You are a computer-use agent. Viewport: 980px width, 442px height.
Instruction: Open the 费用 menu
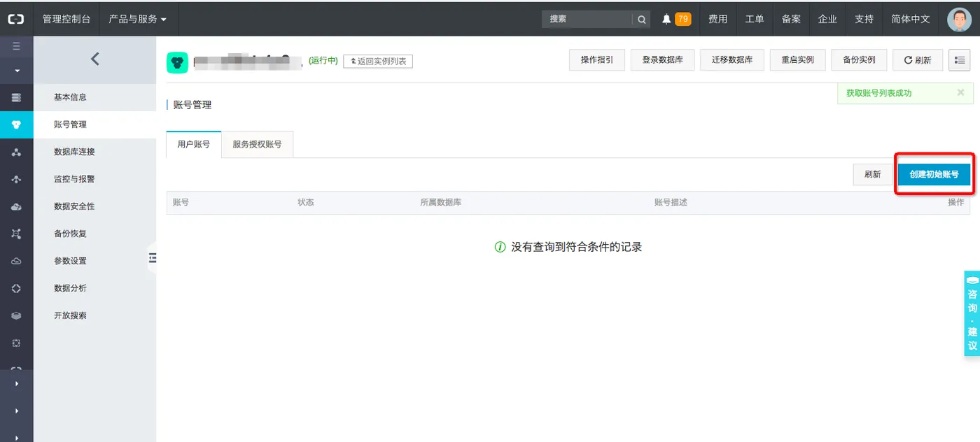pos(717,19)
